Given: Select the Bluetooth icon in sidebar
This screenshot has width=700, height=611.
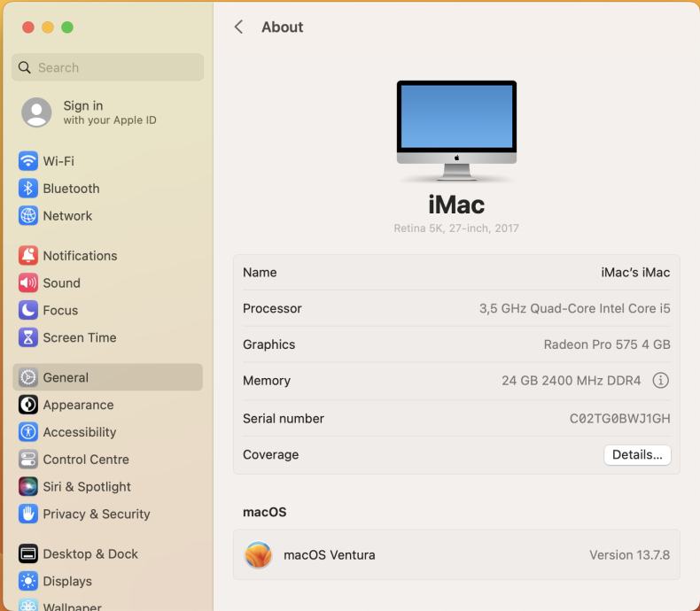Looking at the screenshot, I should [x=28, y=189].
